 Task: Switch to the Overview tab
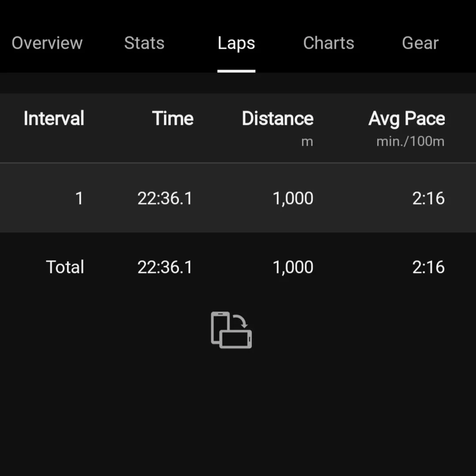coord(47,43)
